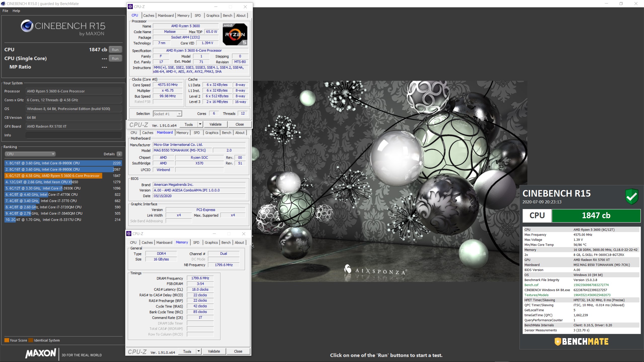The width and height of the screenshot is (644, 362).
Task: Click the CPU-Z icon in top window title
Action: tap(130, 7)
